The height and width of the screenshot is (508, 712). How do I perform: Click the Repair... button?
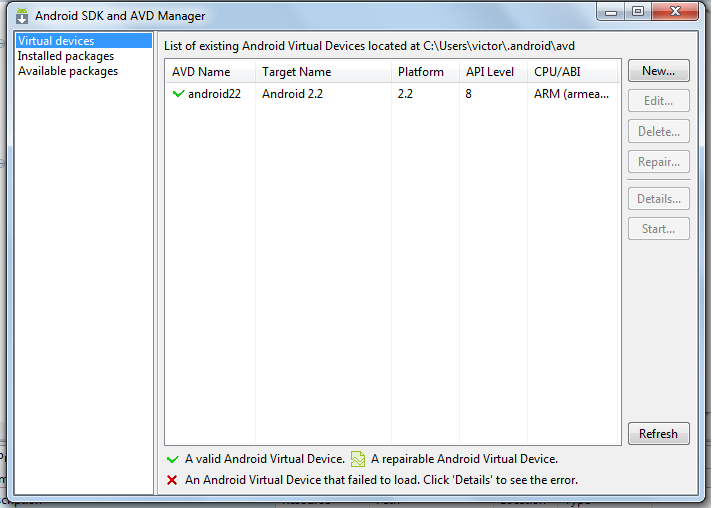[659, 162]
